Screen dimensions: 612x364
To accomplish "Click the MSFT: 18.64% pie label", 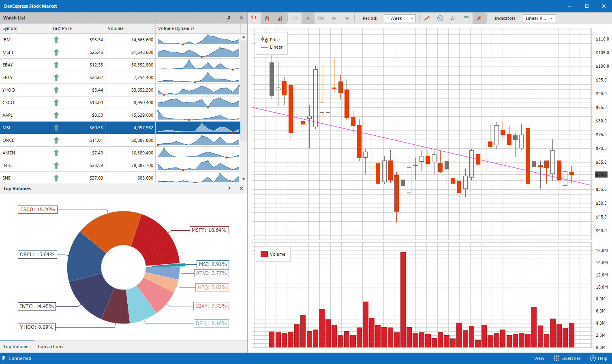I will click(x=209, y=230).
